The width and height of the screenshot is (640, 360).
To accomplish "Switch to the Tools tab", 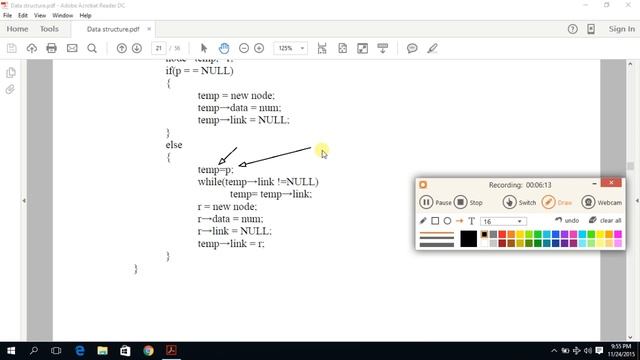I will pyautogui.click(x=49, y=29).
